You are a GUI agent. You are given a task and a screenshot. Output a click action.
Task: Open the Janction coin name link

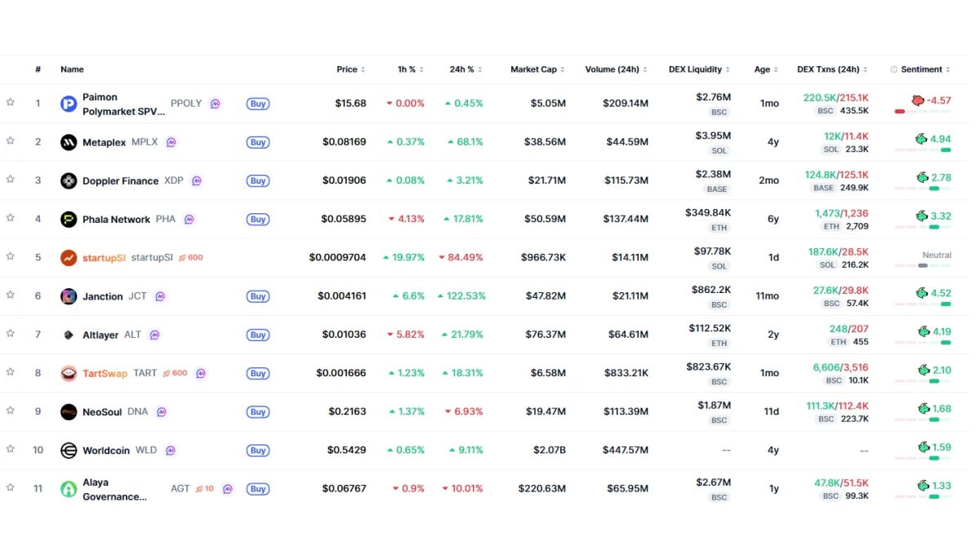tap(103, 296)
